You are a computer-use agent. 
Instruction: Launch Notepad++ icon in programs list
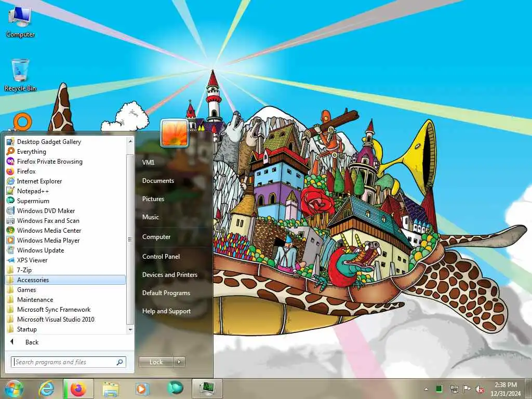click(10, 191)
